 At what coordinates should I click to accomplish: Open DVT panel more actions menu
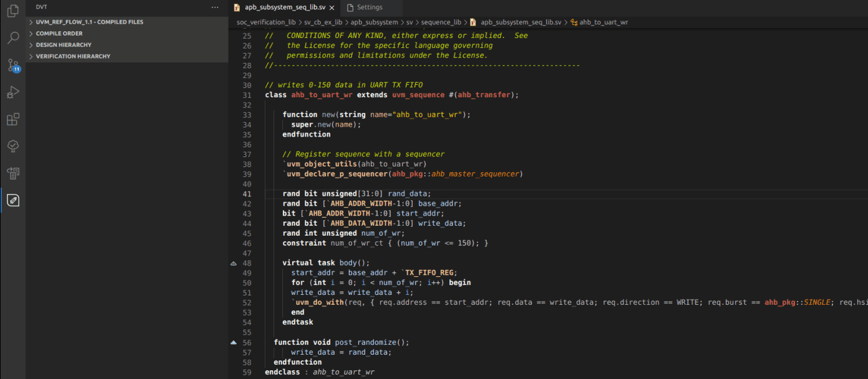click(x=215, y=7)
